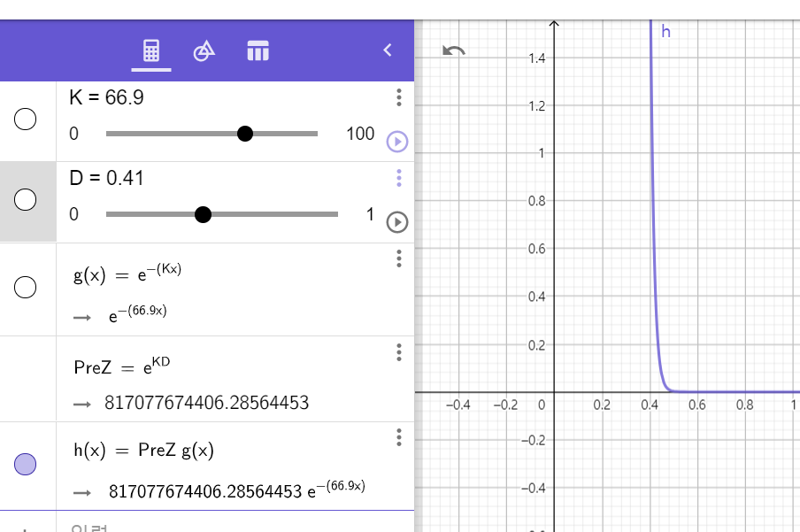The image size is (800, 532).
Task: Open the three-dot menu for PreZ
Action: coord(399,352)
